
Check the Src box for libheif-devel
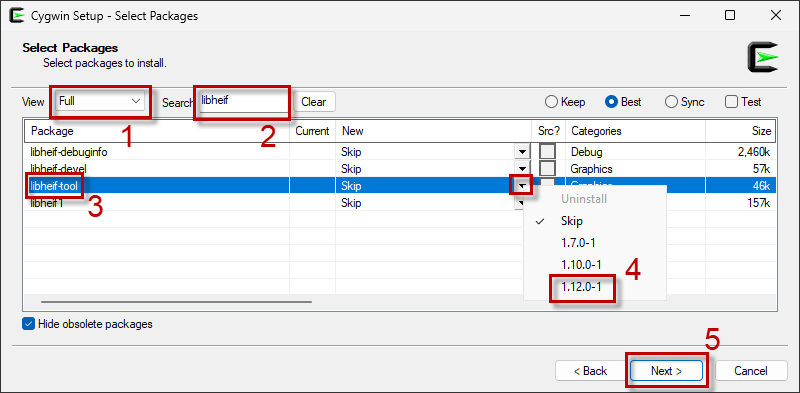click(x=548, y=168)
